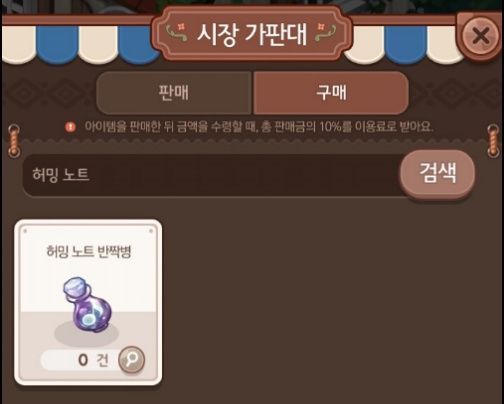The height and width of the screenshot is (404, 504).
Task: Click the leftmost cream awning stripe
Action: (x=19, y=45)
